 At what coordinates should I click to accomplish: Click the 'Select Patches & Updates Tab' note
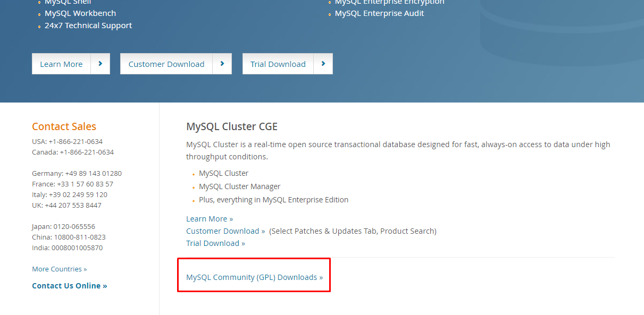pos(353,231)
